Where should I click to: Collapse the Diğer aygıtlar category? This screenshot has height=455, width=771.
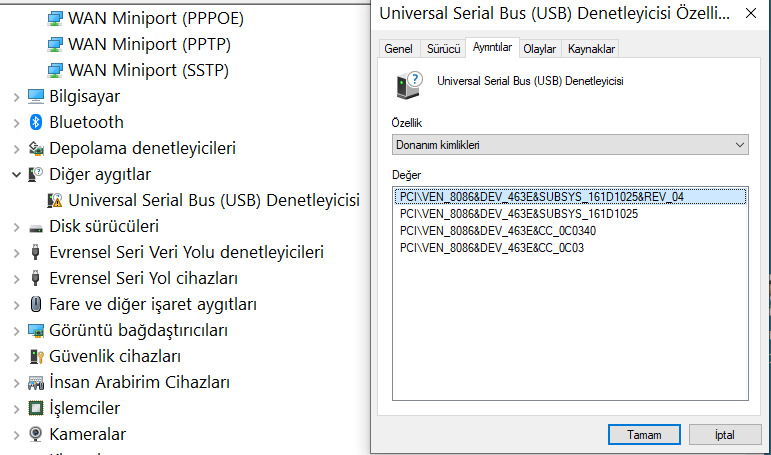(x=16, y=174)
